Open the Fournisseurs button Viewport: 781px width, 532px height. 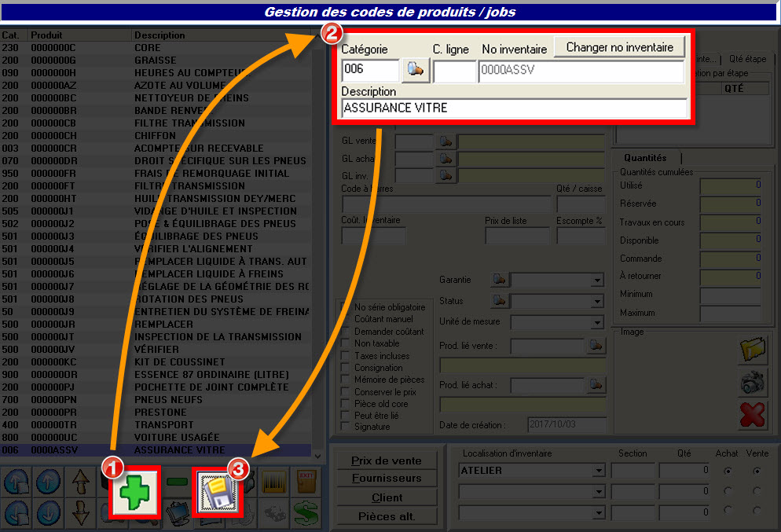387,479
